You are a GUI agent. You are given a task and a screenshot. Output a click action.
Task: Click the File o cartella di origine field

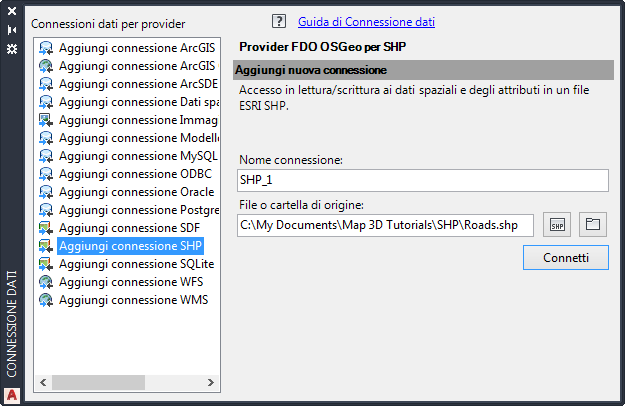click(x=386, y=224)
